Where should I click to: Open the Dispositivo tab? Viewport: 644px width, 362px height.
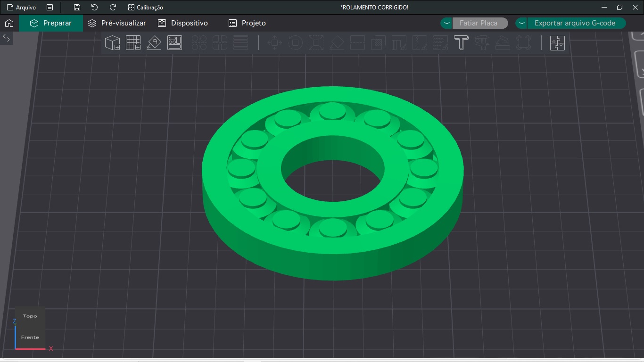tap(183, 23)
